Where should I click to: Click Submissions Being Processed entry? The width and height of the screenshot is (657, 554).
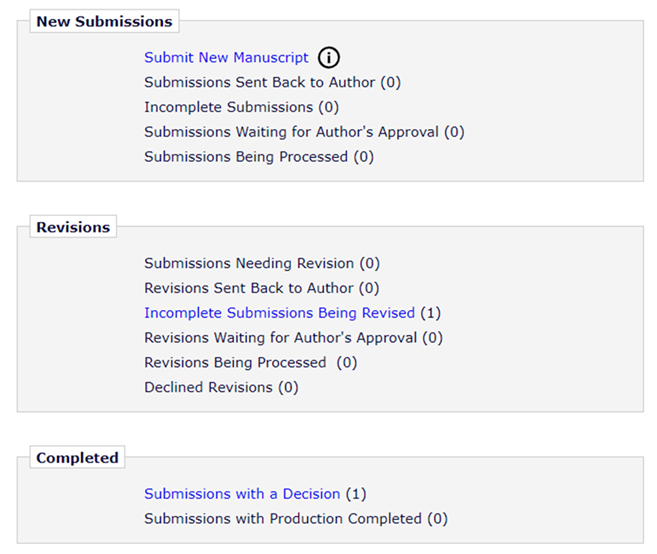[x=259, y=157]
